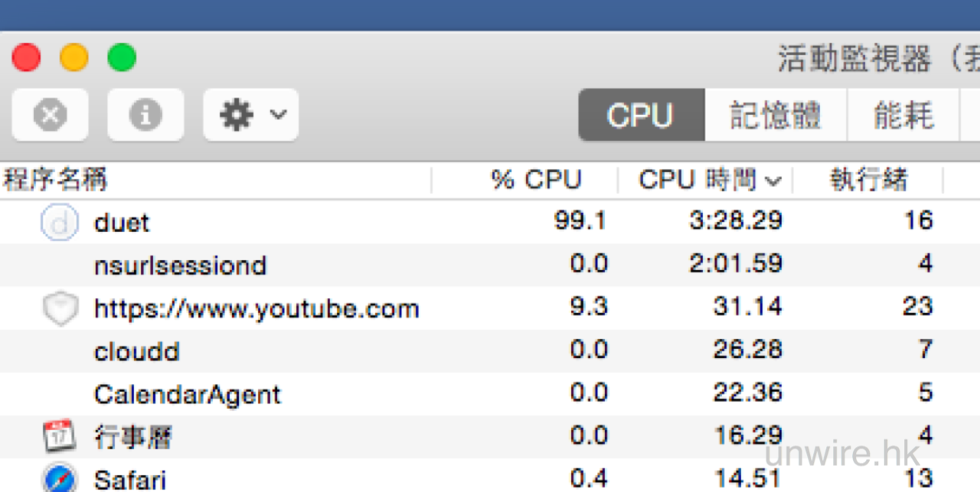
Task: Select the CalendarAgent process row
Action: click(x=187, y=395)
